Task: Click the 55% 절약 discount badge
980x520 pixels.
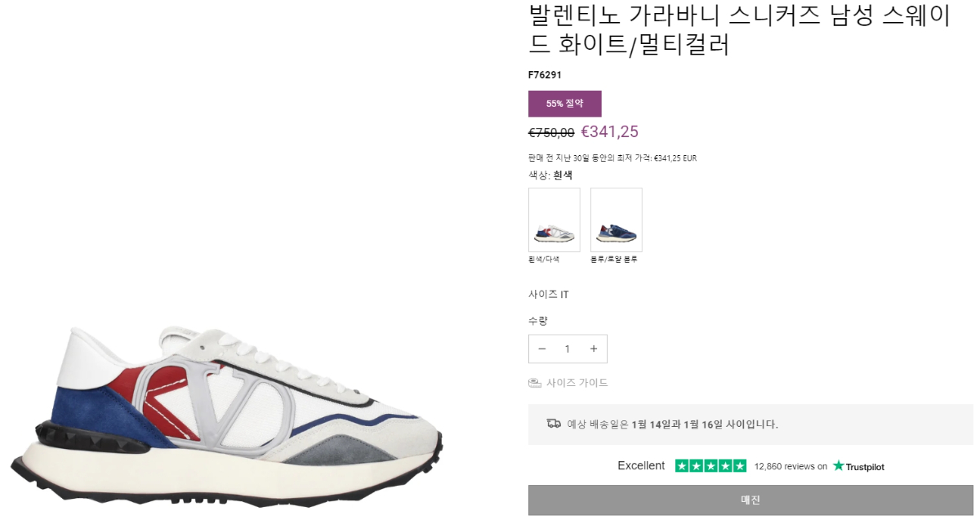Action: pyautogui.click(x=565, y=104)
